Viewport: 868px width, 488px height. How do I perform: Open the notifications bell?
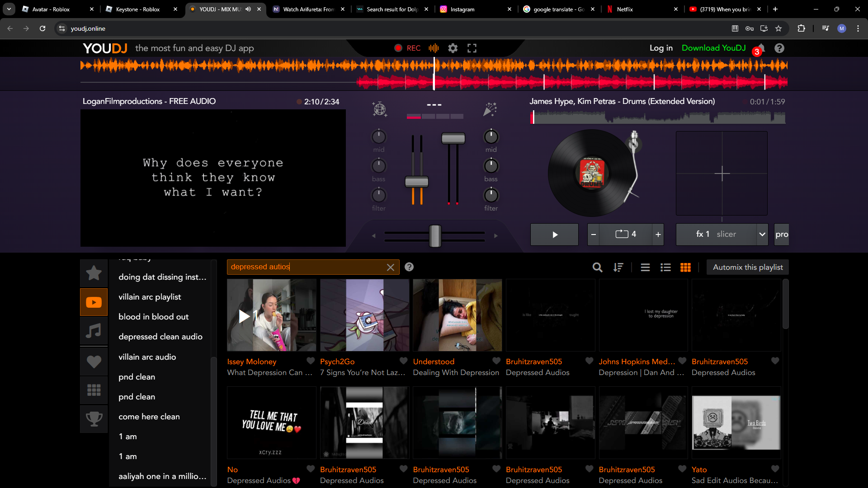coord(761,48)
